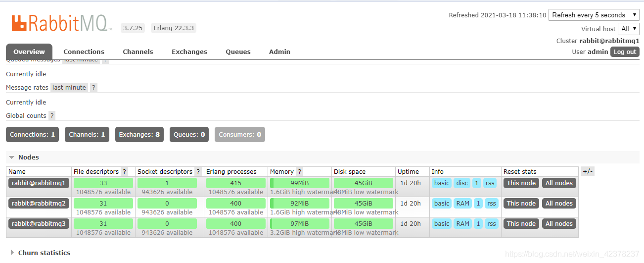The image size is (644, 263).
Task: Open help for Global counts
Action: tap(52, 115)
